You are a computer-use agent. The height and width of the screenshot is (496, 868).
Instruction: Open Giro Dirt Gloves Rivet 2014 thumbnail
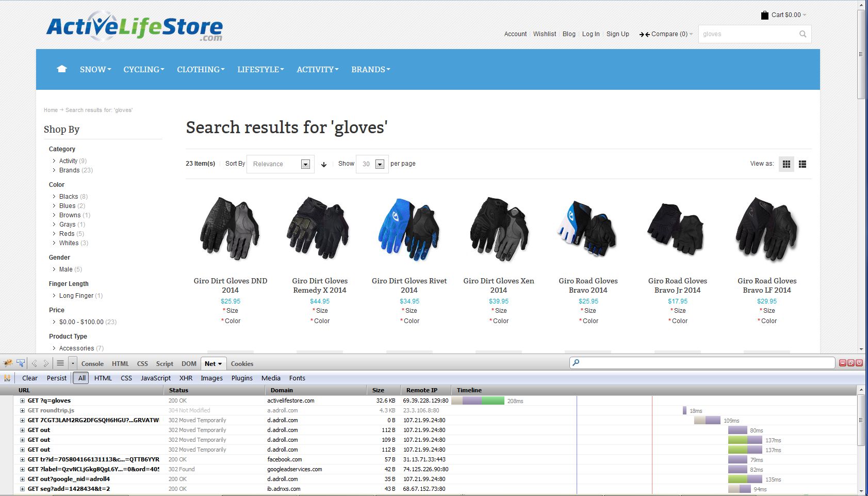point(409,229)
